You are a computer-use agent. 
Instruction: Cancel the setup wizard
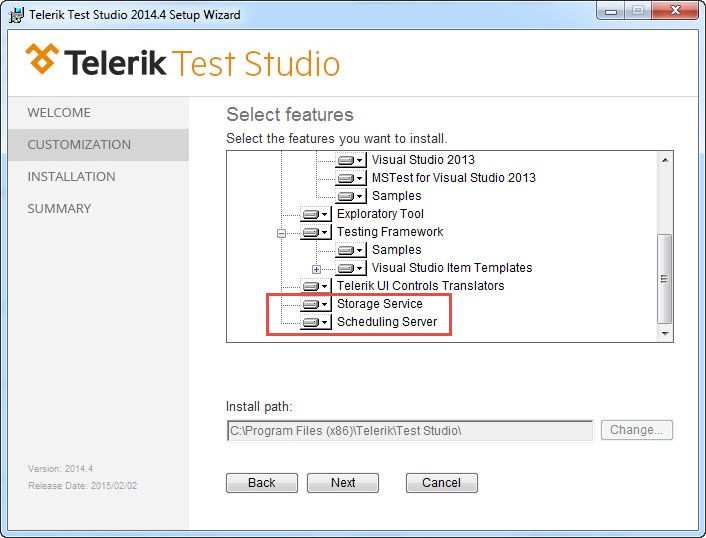tap(441, 483)
